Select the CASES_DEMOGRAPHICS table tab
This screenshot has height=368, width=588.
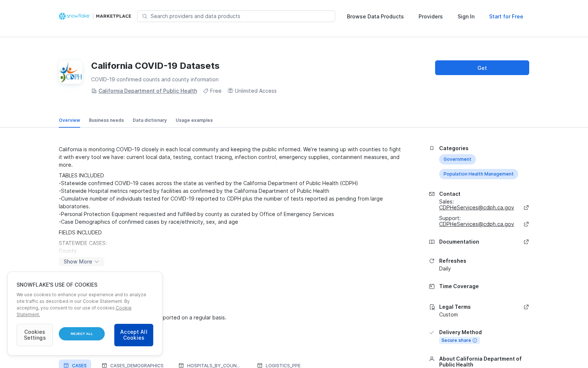pos(133,364)
